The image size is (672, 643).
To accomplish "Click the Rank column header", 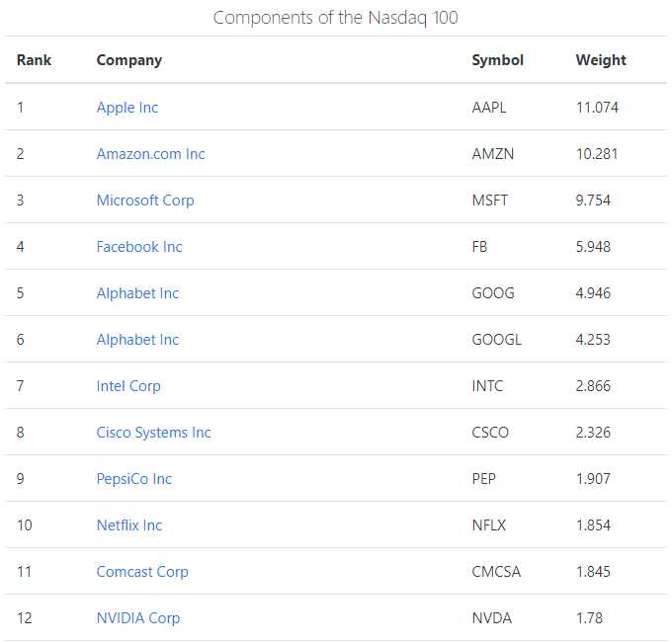I will (34, 60).
